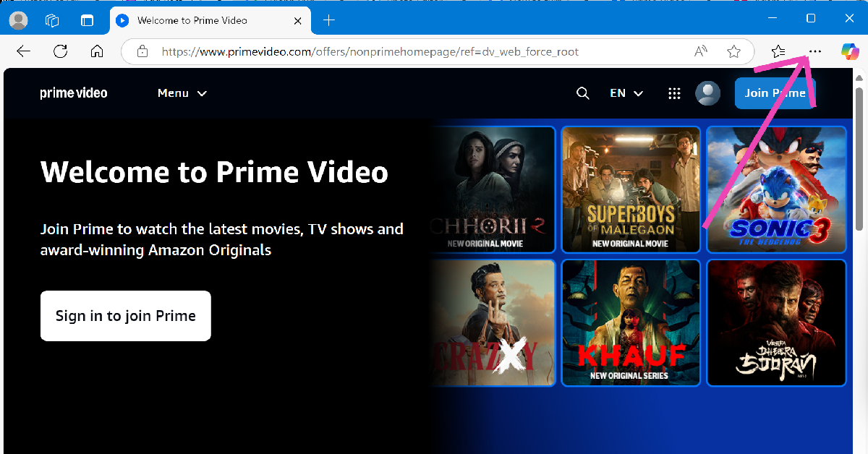Open a new tab with plus button
The width and height of the screenshot is (868, 454).
329,20
